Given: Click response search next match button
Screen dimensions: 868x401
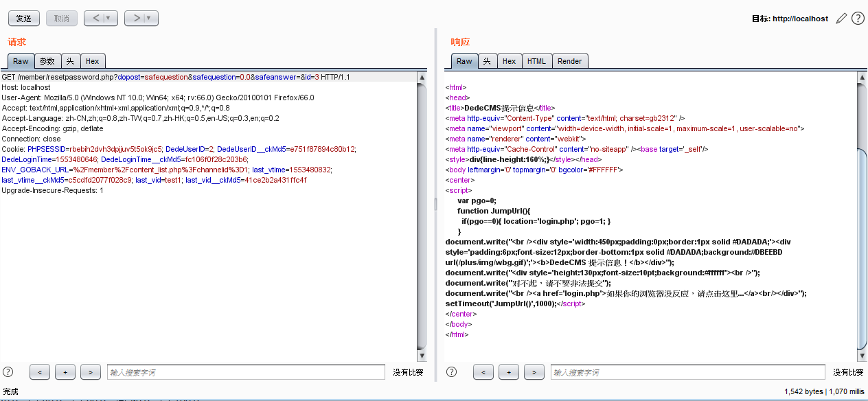Looking at the screenshot, I should [534, 372].
